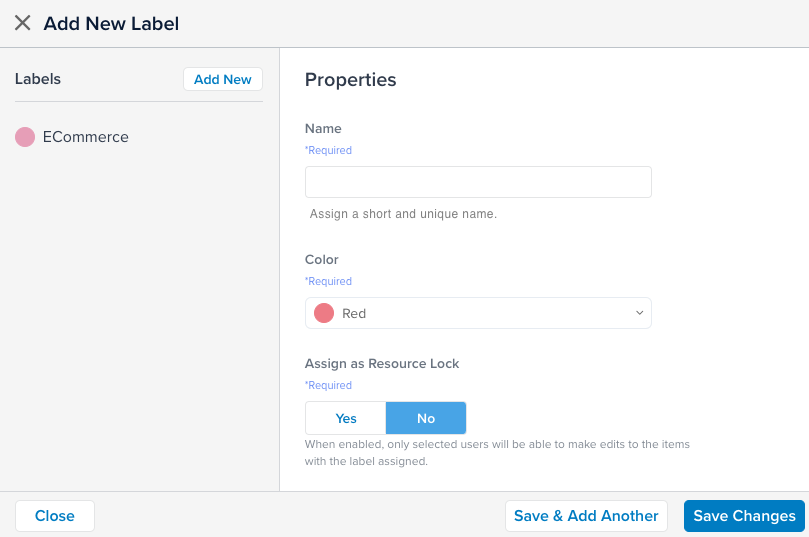Open the Color select box showing Red

pyautogui.click(x=478, y=313)
